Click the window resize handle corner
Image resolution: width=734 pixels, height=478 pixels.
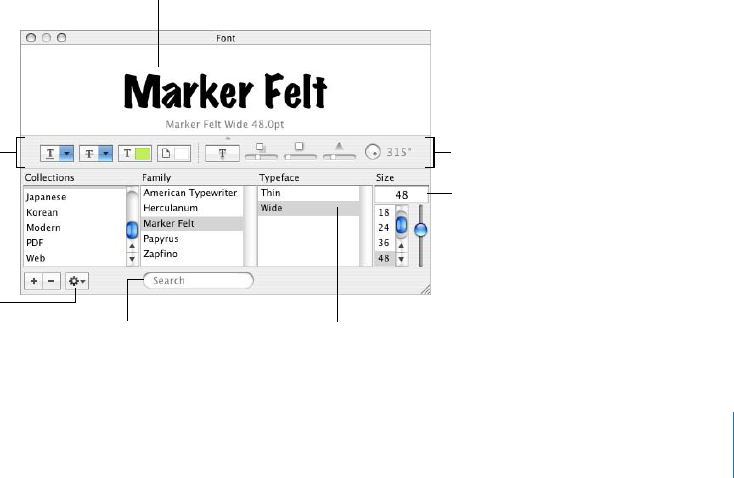(426, 290)
